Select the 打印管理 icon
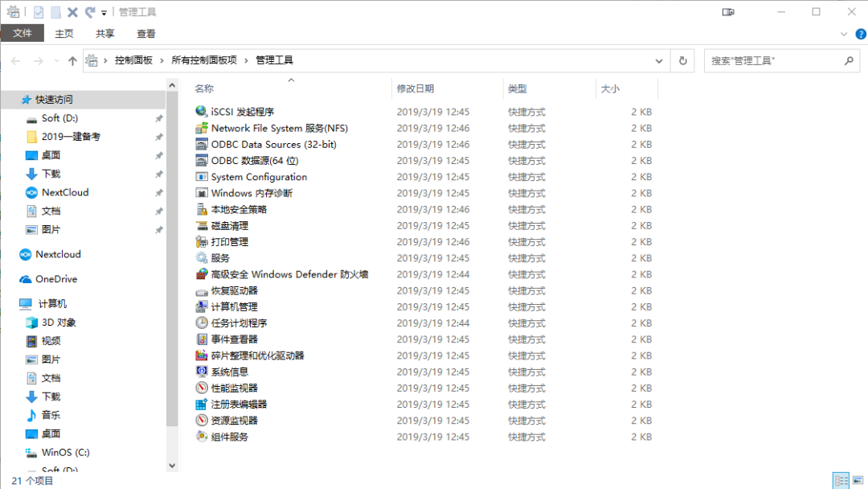 [202, 241]
